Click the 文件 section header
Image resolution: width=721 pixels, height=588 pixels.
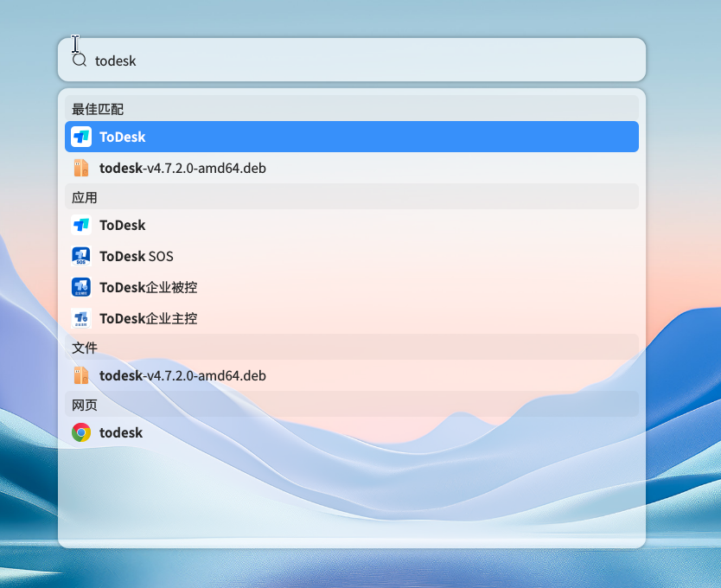point(85,348)
